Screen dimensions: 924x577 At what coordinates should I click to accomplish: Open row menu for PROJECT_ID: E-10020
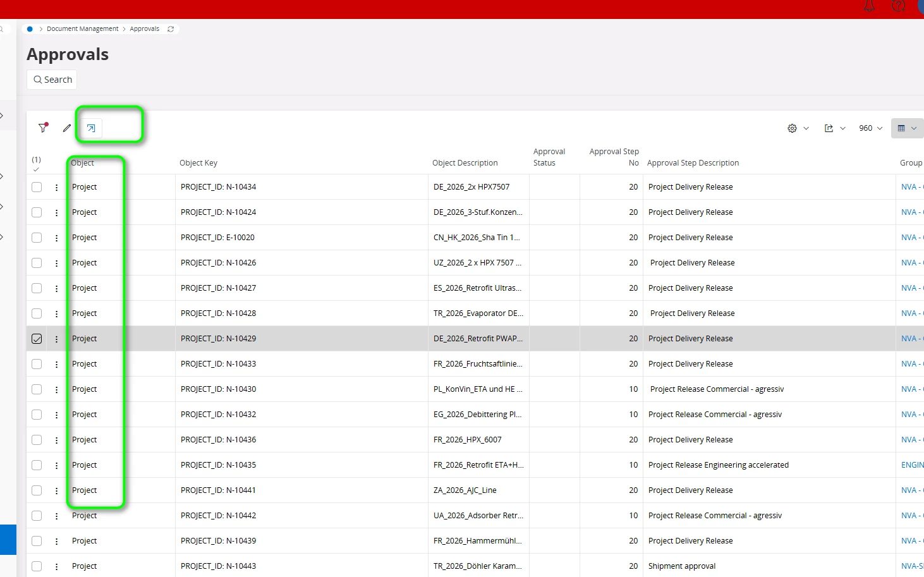point(57,238)
